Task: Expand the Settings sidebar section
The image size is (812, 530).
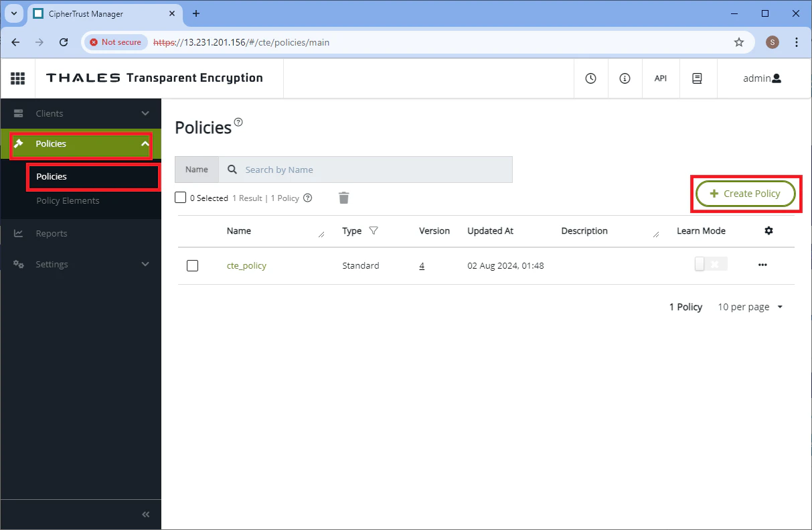Action: pyautogui.click(x=80, y=264)
